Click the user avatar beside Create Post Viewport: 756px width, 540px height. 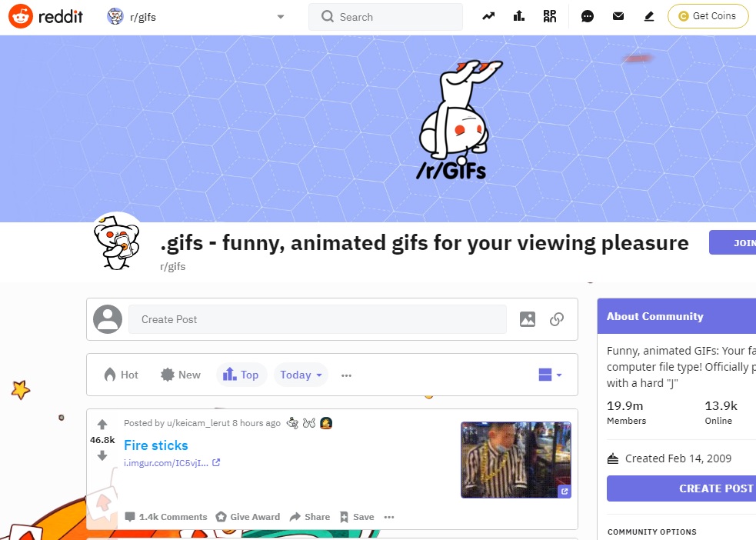pyautogui.click(x=108, y=319)
